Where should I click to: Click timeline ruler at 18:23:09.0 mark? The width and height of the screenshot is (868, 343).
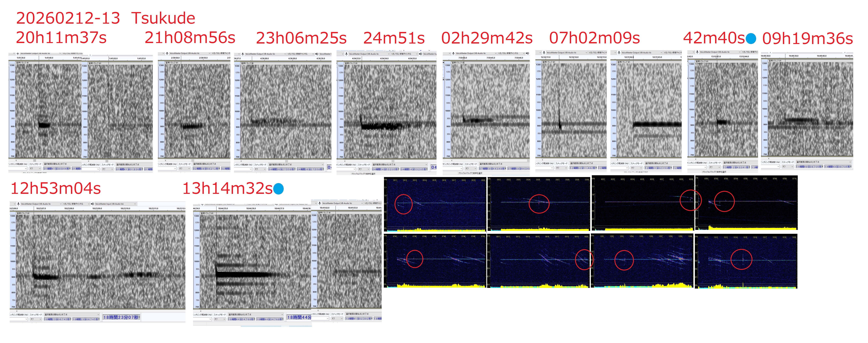point(97,209)
